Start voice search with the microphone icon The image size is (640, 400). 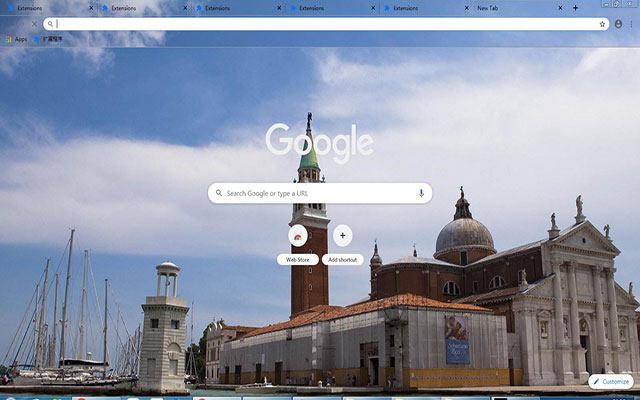pyautogui.click(x=421, y=193)
